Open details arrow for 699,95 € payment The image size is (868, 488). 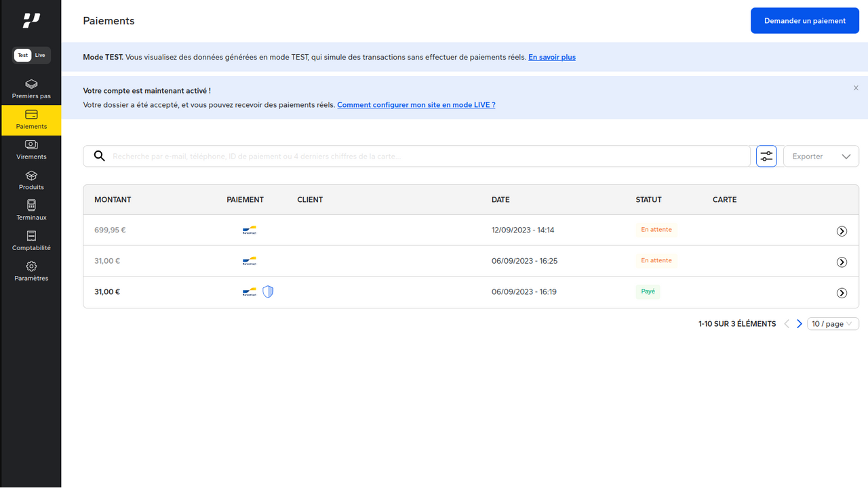[x=842, y=231]
